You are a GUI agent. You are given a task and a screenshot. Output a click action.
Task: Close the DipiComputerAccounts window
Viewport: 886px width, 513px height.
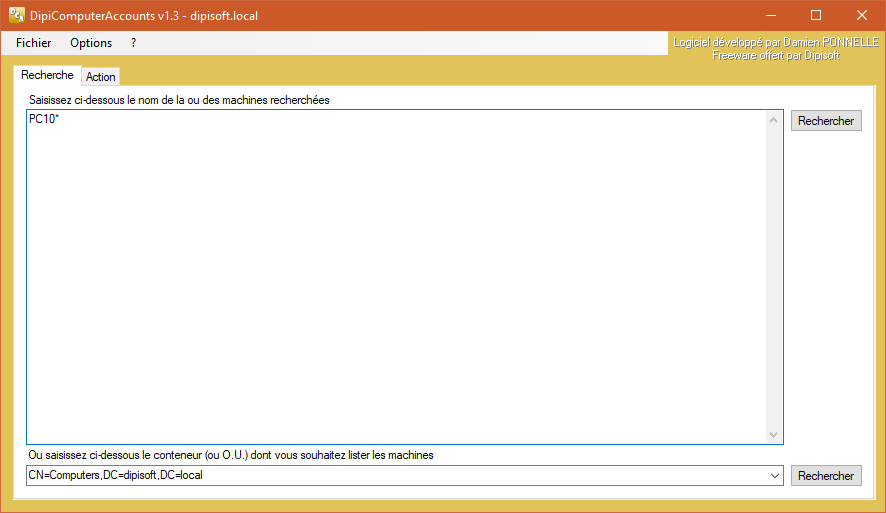tap(862, 15)
